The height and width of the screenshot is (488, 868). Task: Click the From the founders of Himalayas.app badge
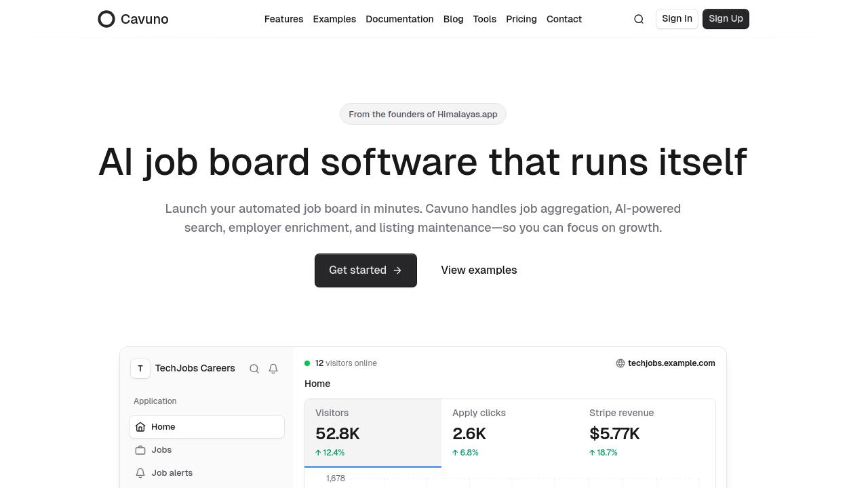pyautogui.click(x=423, y=114)
